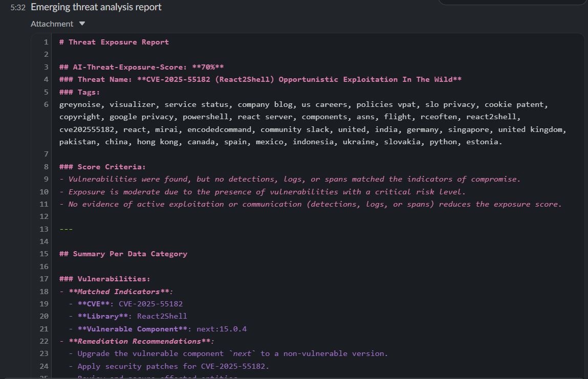Click the Remediation Recommendations bullet
The height and width of the screenshot is (379, 588).
pos(137,341)
